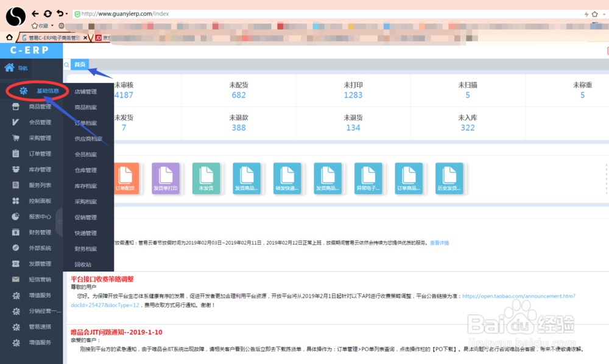Click the 历史发货 shortcut tile
The height and width of the screenshot is (364, 609).
pos(449,178)
